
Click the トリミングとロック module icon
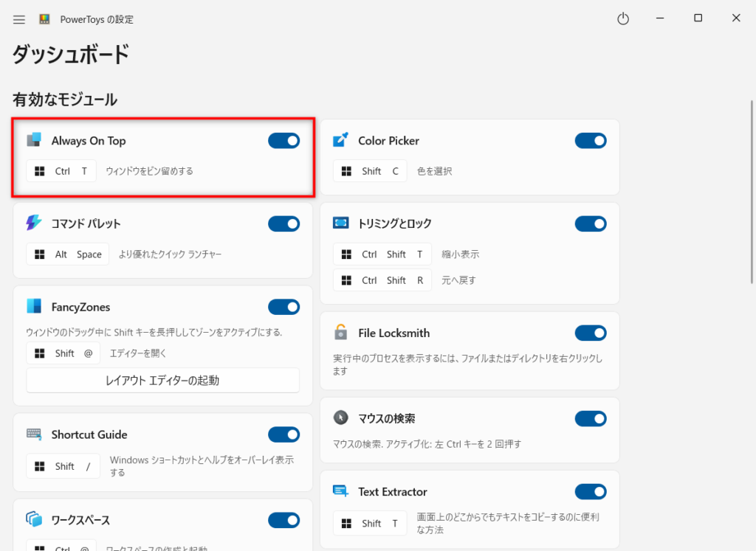[x=340, y=223]
